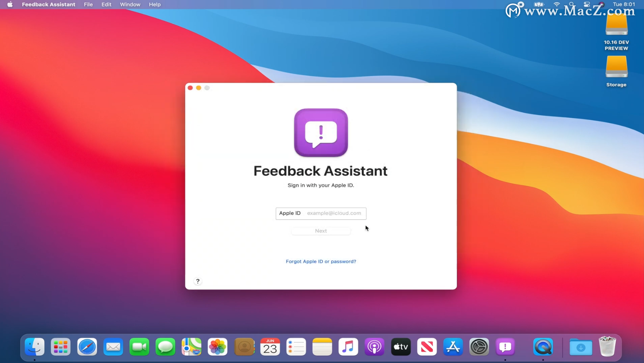644x363 pixels.
Task: Click the Next button
Action: click(x=321, y=231)
